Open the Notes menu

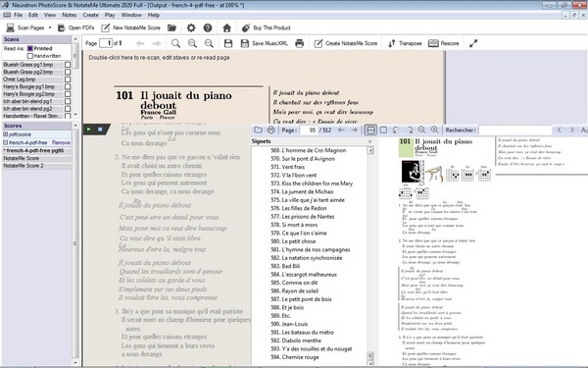point(69,15)
